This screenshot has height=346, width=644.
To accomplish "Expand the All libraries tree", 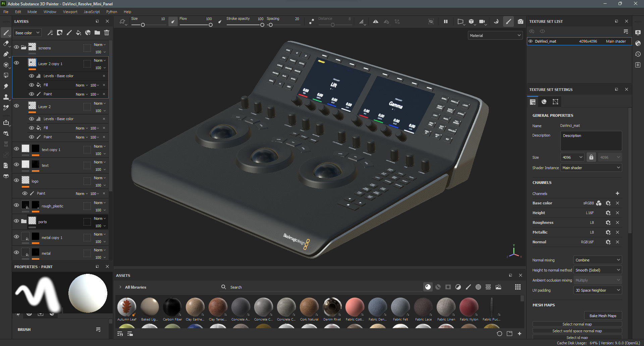I will point(120,287).
